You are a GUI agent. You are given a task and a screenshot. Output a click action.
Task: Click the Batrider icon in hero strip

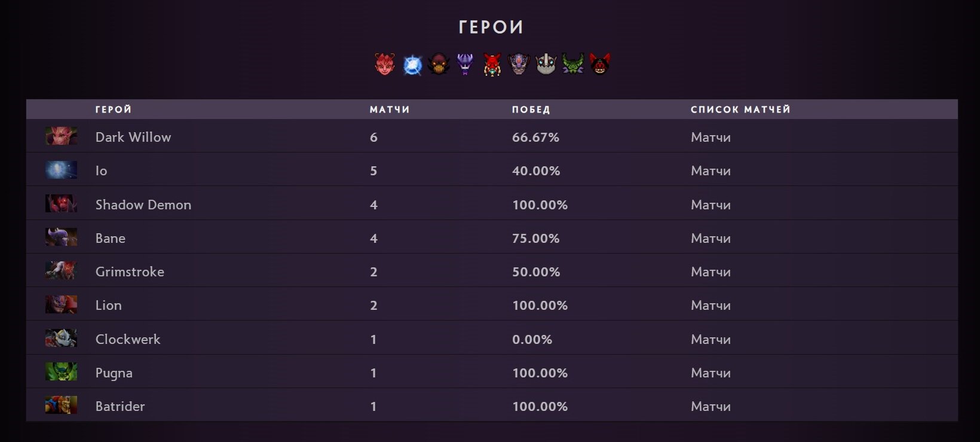(599, 64)
